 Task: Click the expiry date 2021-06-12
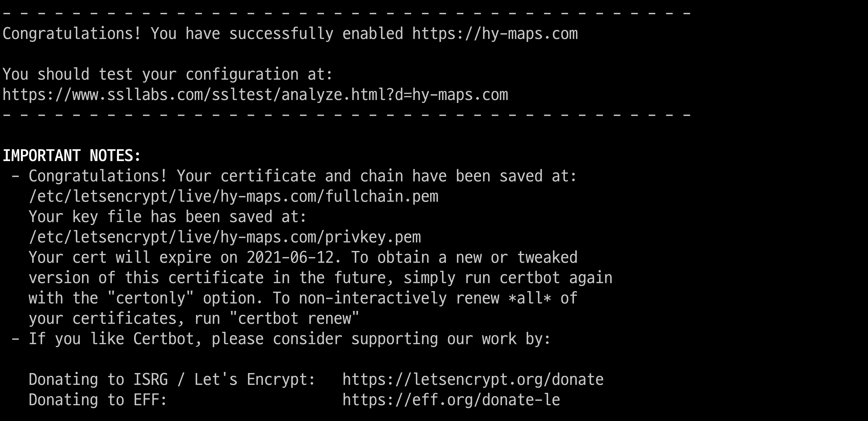pos(293,257)
